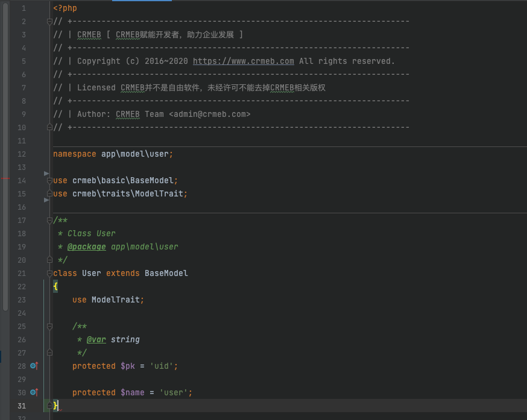Click fold end marker on line 10
527x420 pixels.
click(49, 127)
